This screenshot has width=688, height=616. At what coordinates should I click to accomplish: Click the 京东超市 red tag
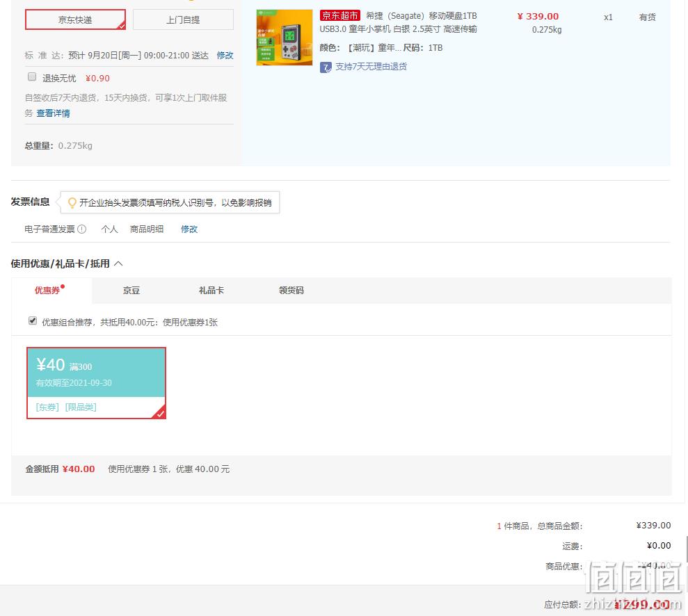tap(340, 16)
